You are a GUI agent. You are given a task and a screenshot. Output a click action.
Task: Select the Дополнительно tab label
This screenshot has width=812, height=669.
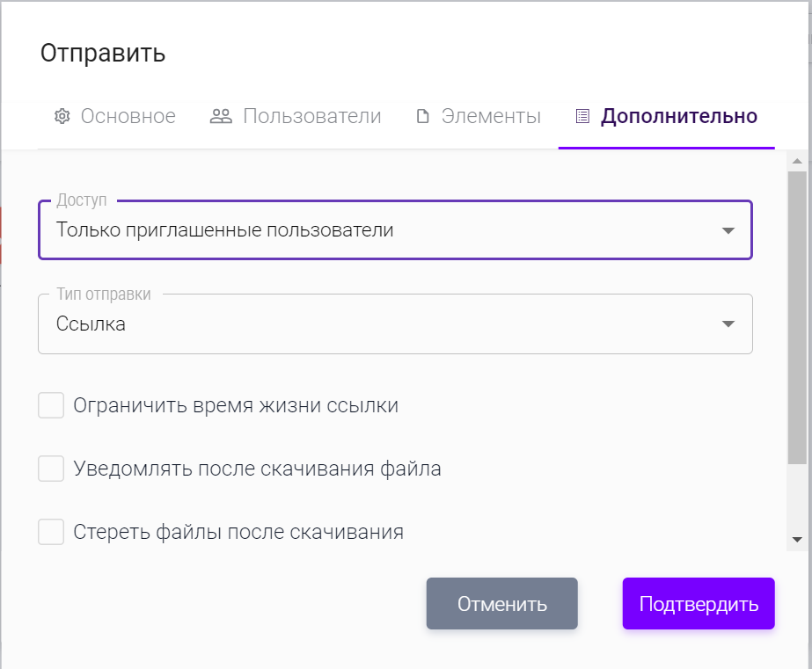[x=678, y=117]
